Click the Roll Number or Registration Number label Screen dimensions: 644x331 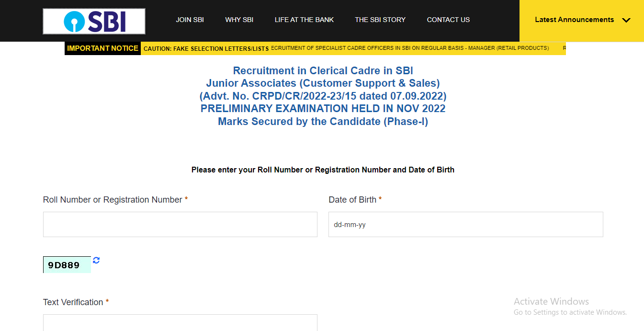click(x=113, y=200)
